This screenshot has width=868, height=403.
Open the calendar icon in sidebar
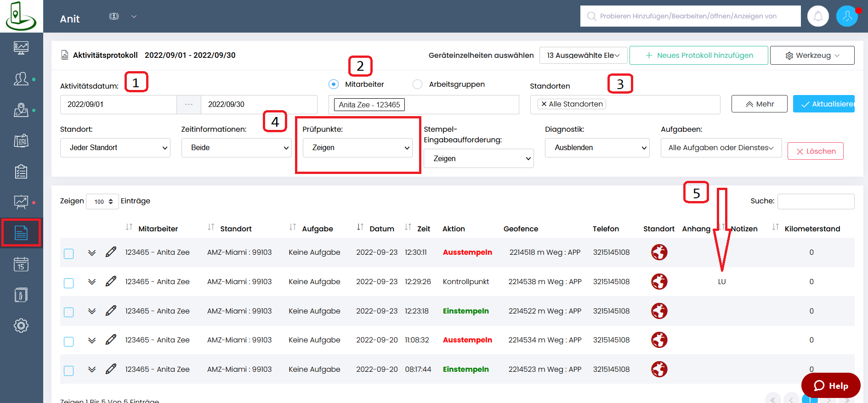(21, 264)
